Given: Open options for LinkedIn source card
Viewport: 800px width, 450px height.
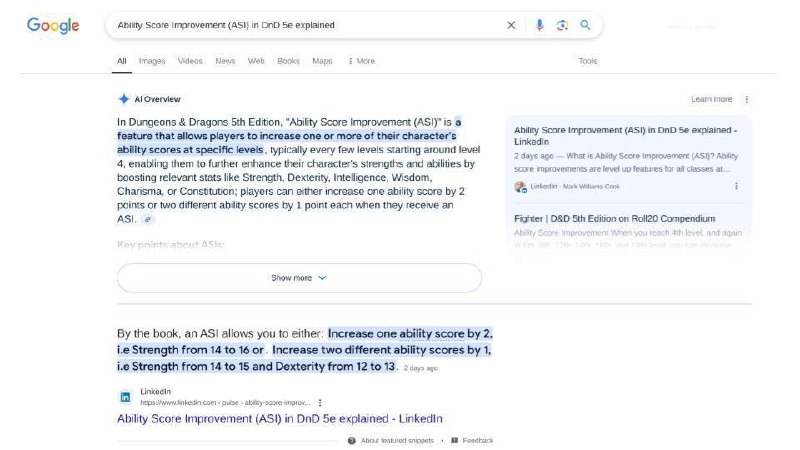Looking at the screenshot, I should point(736,186).
